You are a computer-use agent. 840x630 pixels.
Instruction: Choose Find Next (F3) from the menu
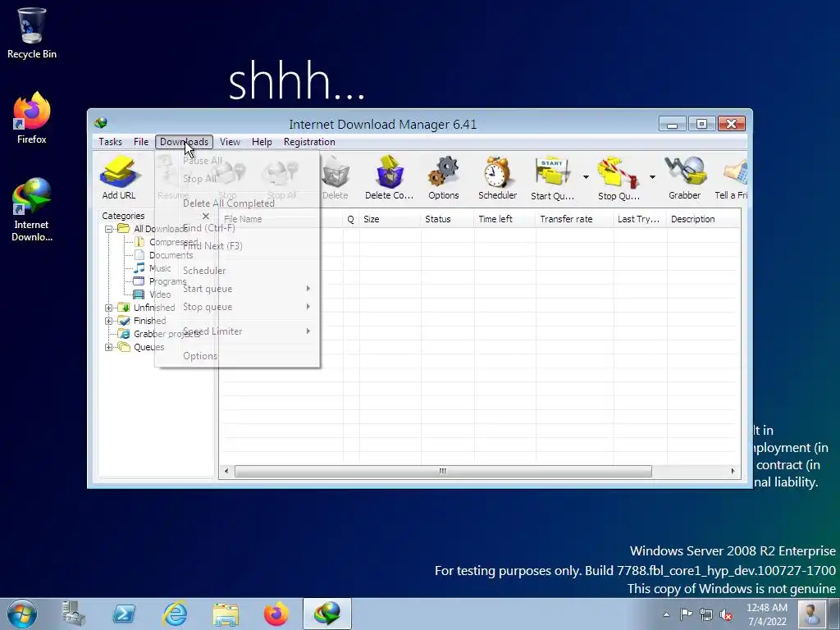237,246
